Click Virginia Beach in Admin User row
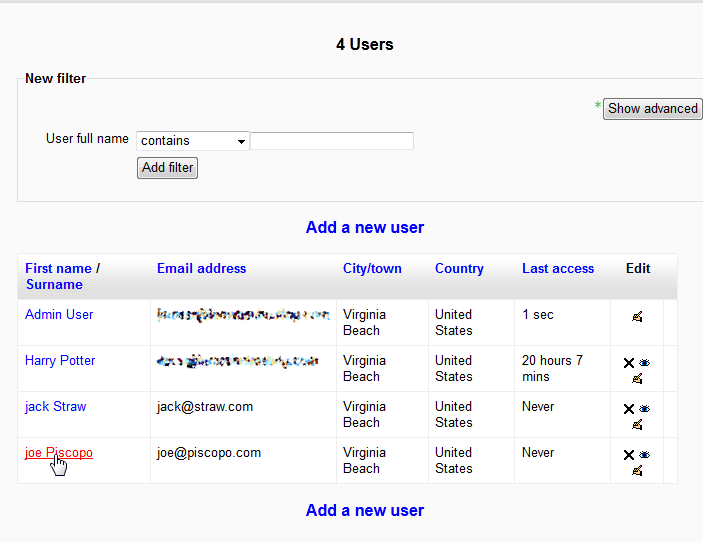 364,322
